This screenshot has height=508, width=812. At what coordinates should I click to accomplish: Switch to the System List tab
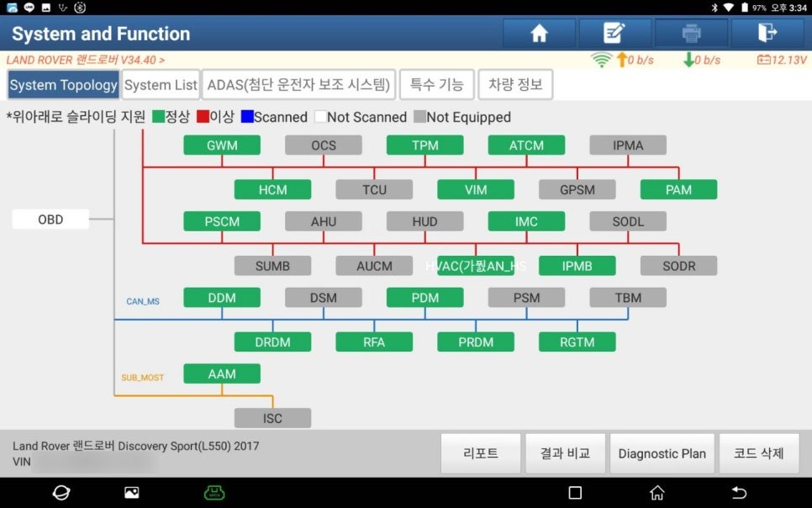coord(161,84)
